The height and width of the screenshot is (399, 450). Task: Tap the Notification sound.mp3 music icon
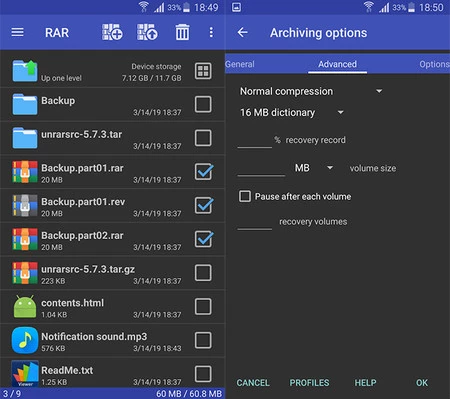[x=25, y=340]
